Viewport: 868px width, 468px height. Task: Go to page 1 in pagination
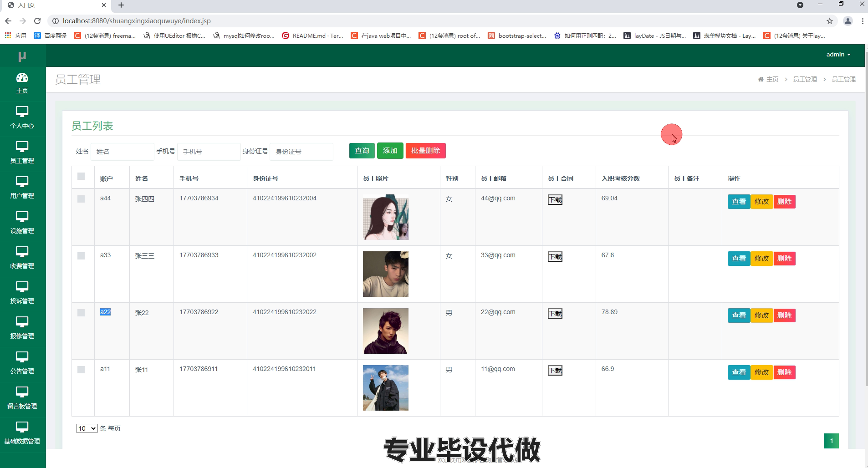click(831, 441)
